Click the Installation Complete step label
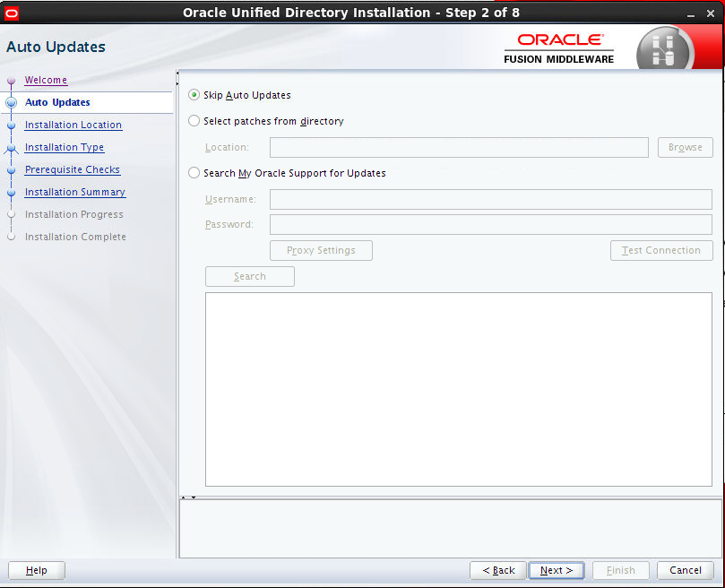The width and height of the screenshot is (725, 588). (x=75, y=237)
